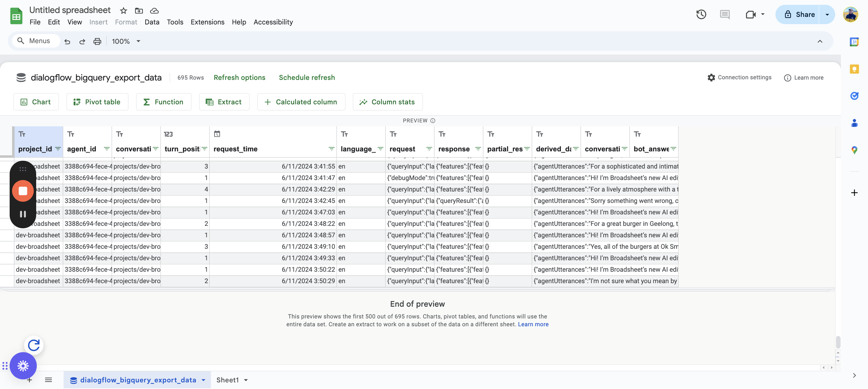Toggle filter on request_time column
This screenshot has height=389, width=868.
(x=331, y=149)
